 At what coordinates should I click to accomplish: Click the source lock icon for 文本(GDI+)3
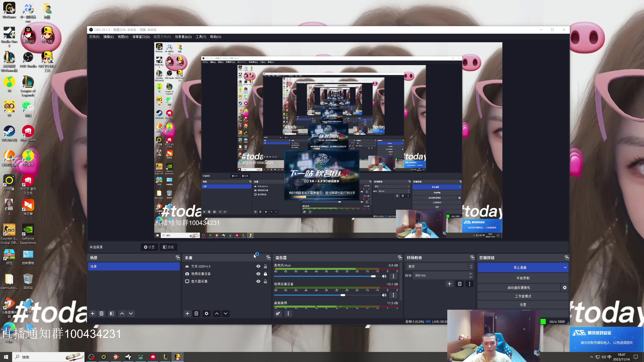tap(266, 266)
